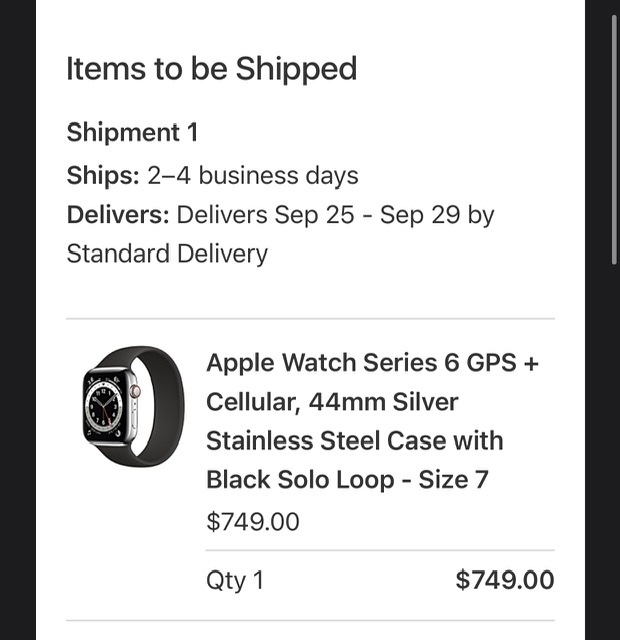
Task: Click the "Cellular, 44mm Silver" title line
Action: (x=332, y=402)
